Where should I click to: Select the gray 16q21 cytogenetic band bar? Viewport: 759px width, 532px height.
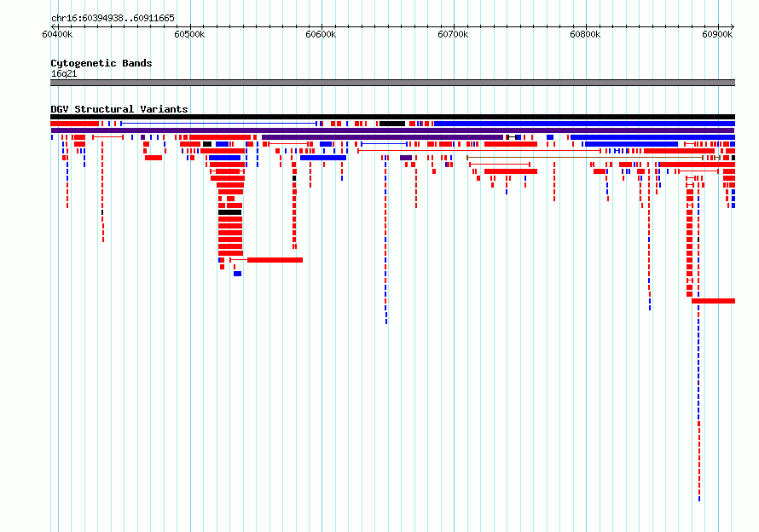392,83
